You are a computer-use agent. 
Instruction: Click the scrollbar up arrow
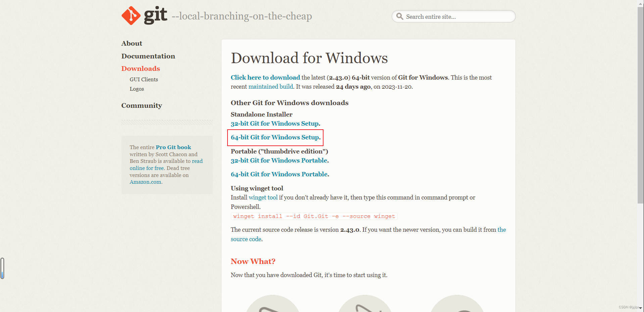point(640,3)
